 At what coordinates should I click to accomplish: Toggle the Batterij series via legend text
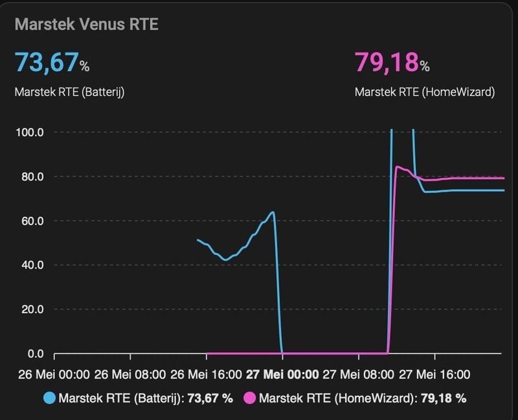click(x=145, y=398)
